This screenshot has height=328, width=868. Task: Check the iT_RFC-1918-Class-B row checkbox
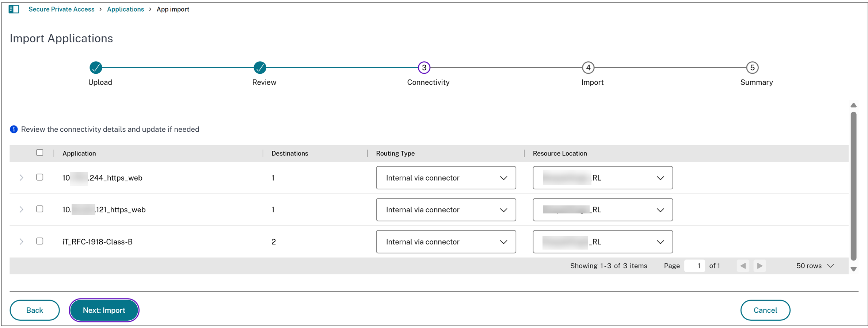[x=40, y=241]
